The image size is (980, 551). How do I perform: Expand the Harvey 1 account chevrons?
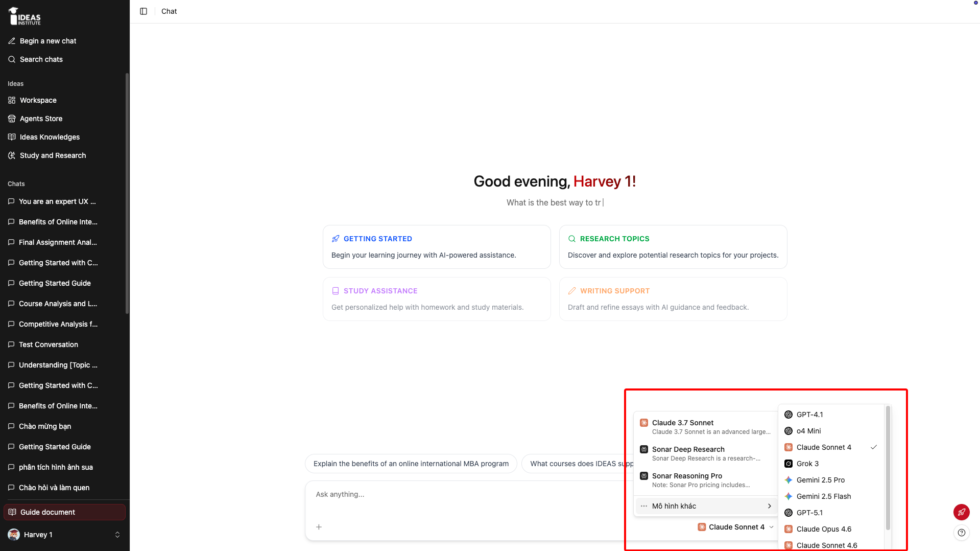click(117, 535)
